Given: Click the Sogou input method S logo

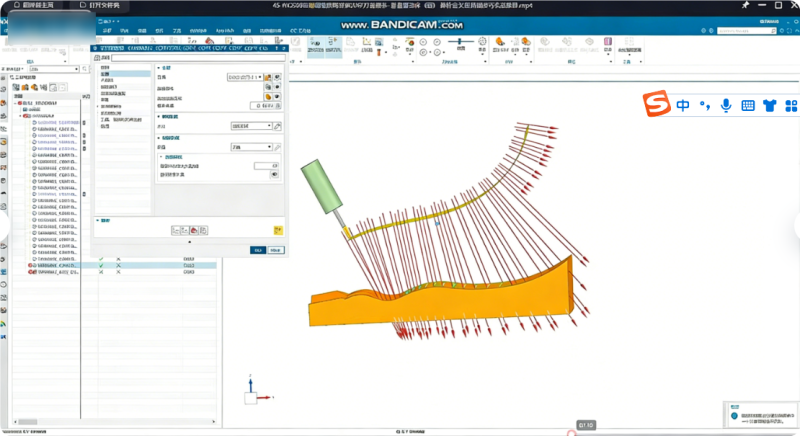Looking at the screenshot, I should pyautogui.click(x=656, y=105).
